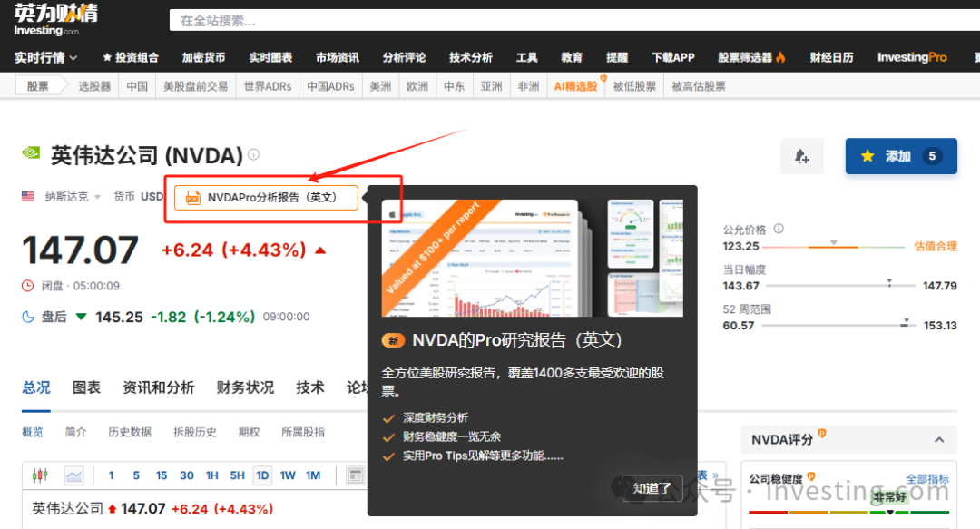The height and width of the screenshot is (529, 980).
Task: Select the 总况 tab
Action: [x=36, y=387]
